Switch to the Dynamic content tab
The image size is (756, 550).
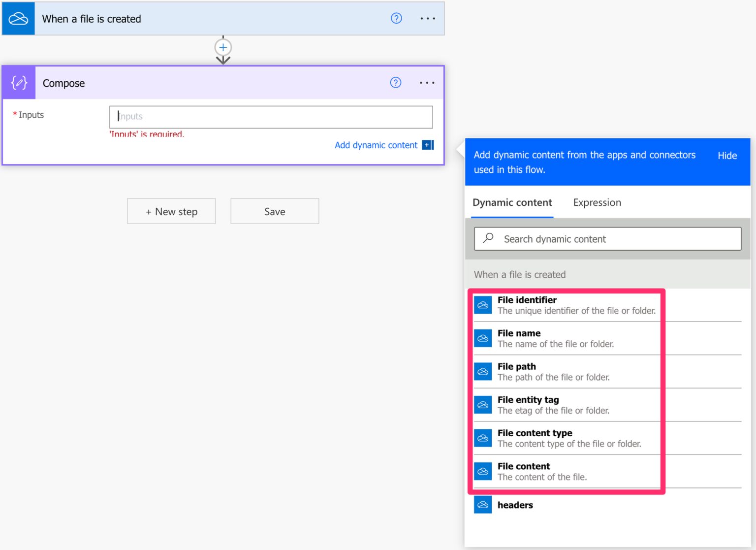coord(512,202)
